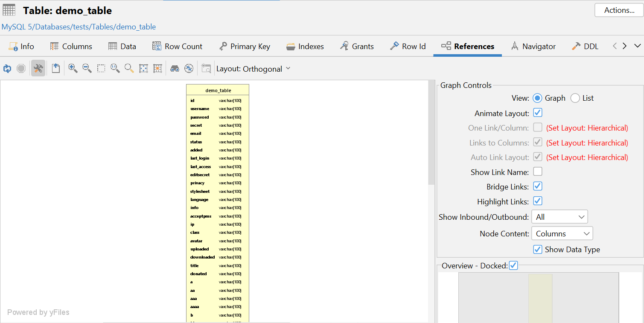The width and height of the screenshot is (644, 323).
Task: Reset zoom to actual size (1:1)
Action: click(x=115, y=68)
